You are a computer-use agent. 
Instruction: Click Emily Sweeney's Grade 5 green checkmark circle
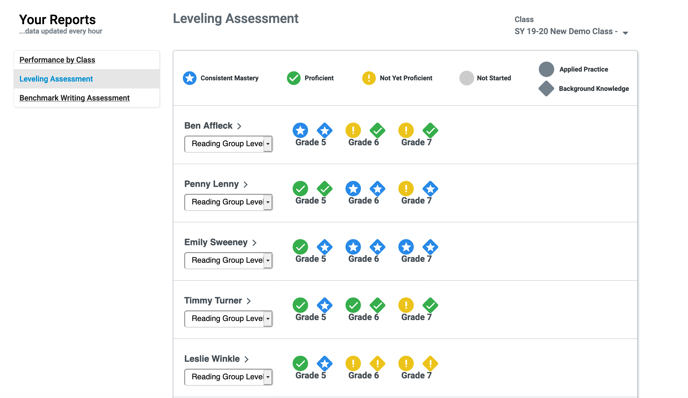point(300,247)
